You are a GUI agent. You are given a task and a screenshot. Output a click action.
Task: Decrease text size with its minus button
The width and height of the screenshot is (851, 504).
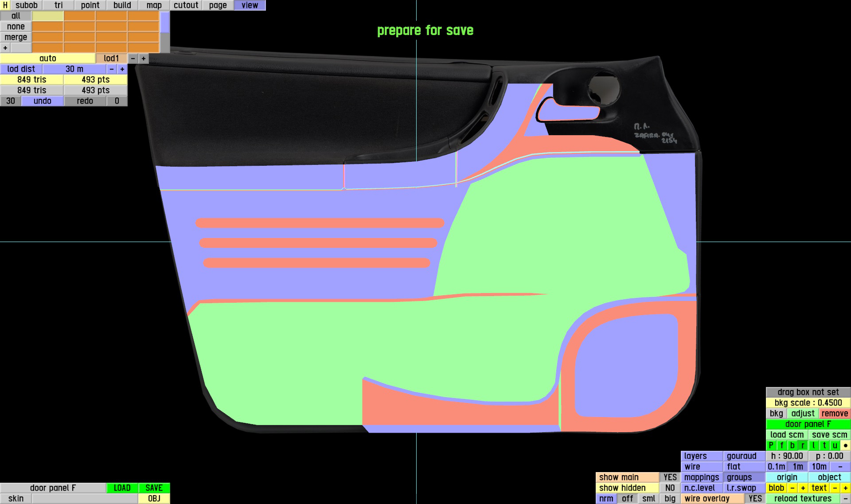tap(835, 488)
